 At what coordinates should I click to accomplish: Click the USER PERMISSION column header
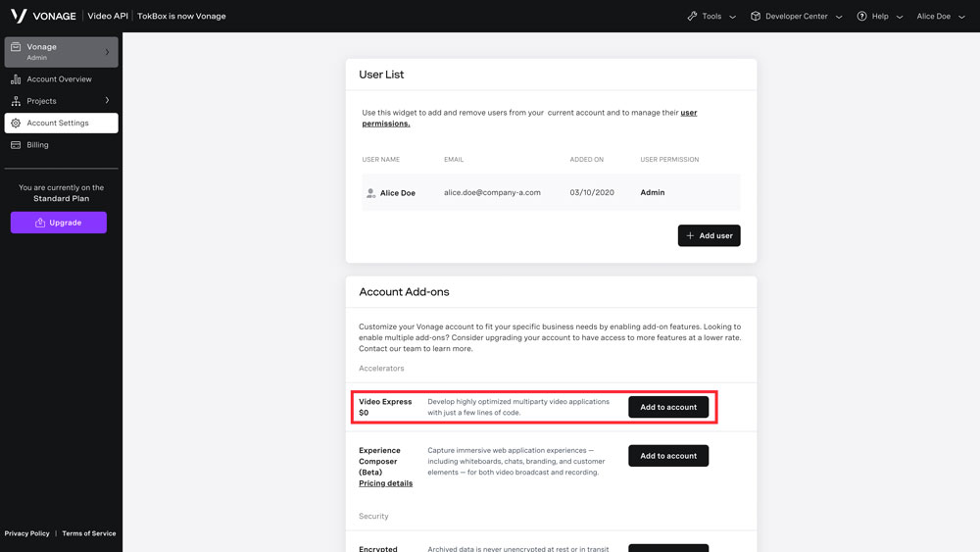(x=669, y=160)
